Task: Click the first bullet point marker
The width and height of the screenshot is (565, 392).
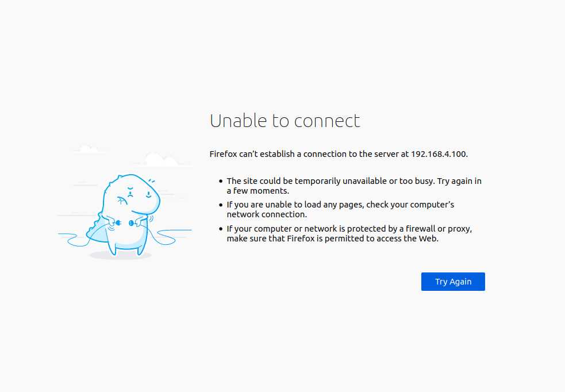Action: click(x=221, y=181)
